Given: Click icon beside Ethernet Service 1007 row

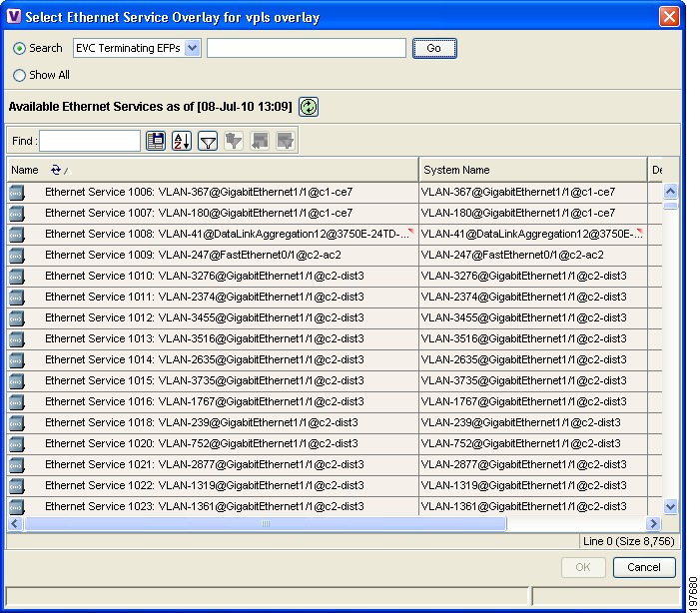Looking at the screenshot, I should click(17, 214).
